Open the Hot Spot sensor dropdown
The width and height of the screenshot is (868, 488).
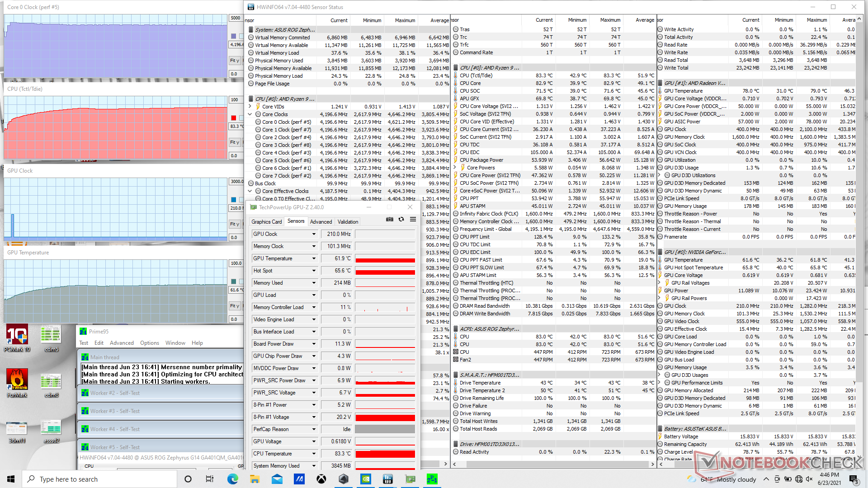[x=314, y=271]
